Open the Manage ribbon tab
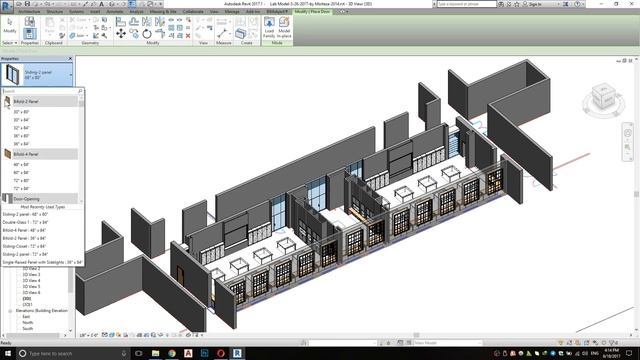The image size is (640, 360). (x=232, y=11)
